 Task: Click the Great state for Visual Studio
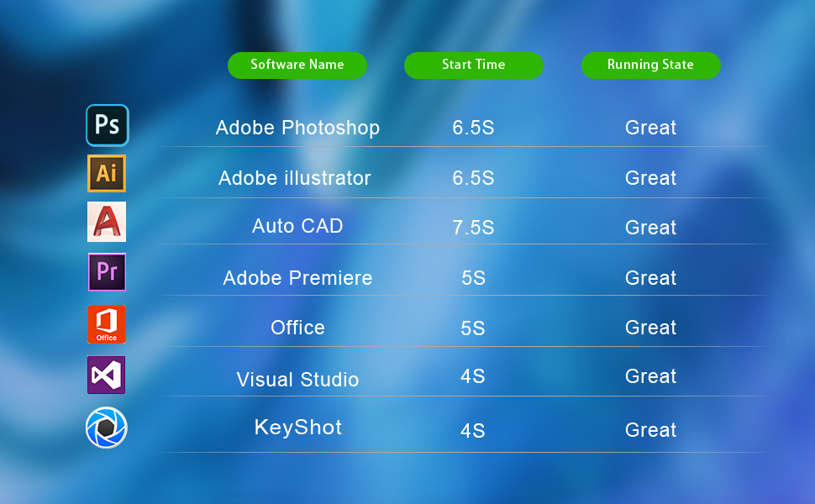[651, 376]
